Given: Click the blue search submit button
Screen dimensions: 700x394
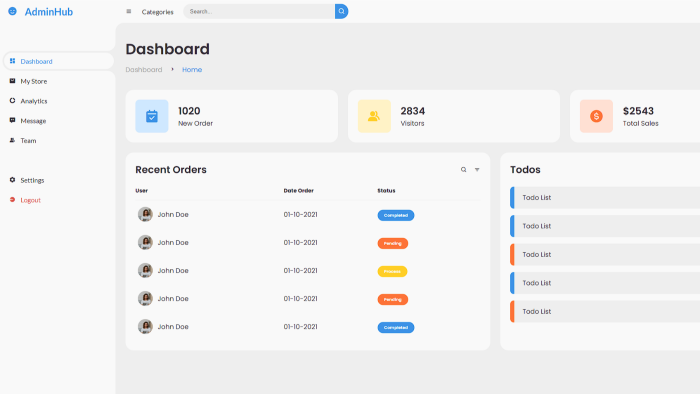Looking at the screenshot, I should (342, 12).
